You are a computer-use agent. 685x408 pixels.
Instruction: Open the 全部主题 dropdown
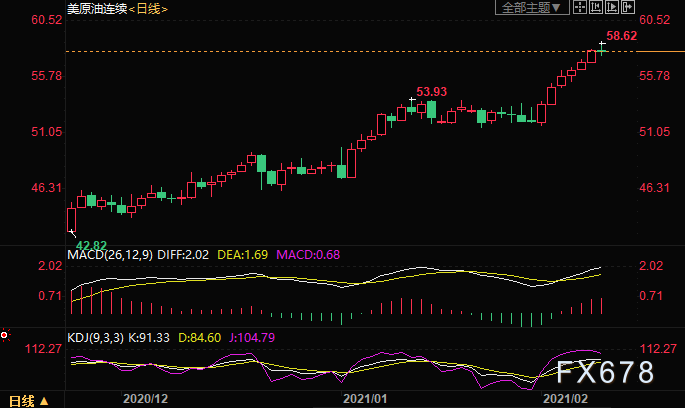tap(532, 7)
